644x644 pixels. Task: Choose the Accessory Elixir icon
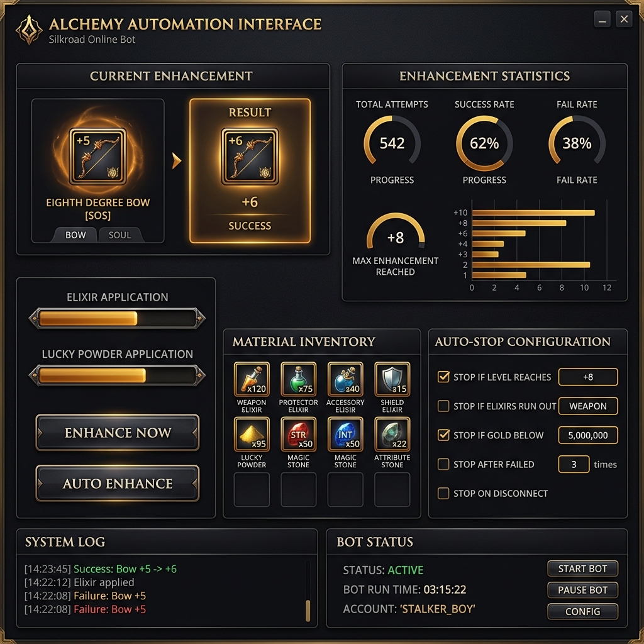(x=345, y=379)
